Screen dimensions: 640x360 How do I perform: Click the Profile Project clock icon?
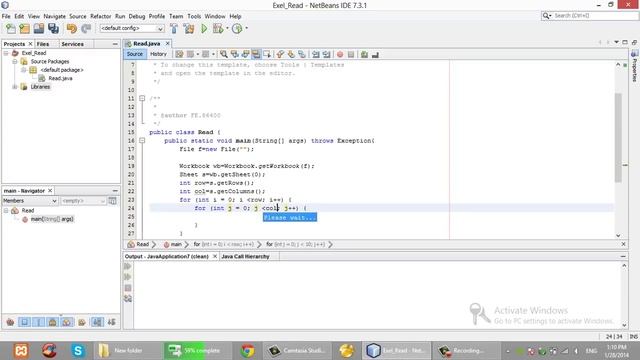[237, 29]
